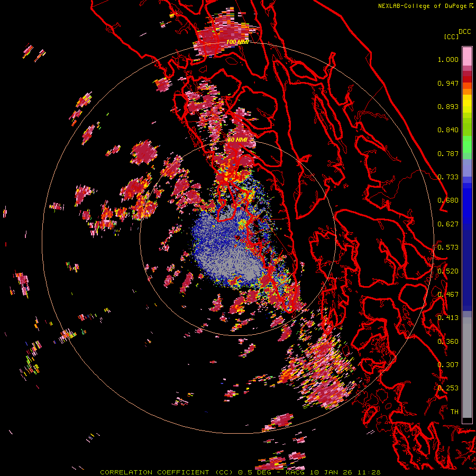Click the 50 NMI range ring label
This screenshot has height=476, width=476.
(237, 140)
